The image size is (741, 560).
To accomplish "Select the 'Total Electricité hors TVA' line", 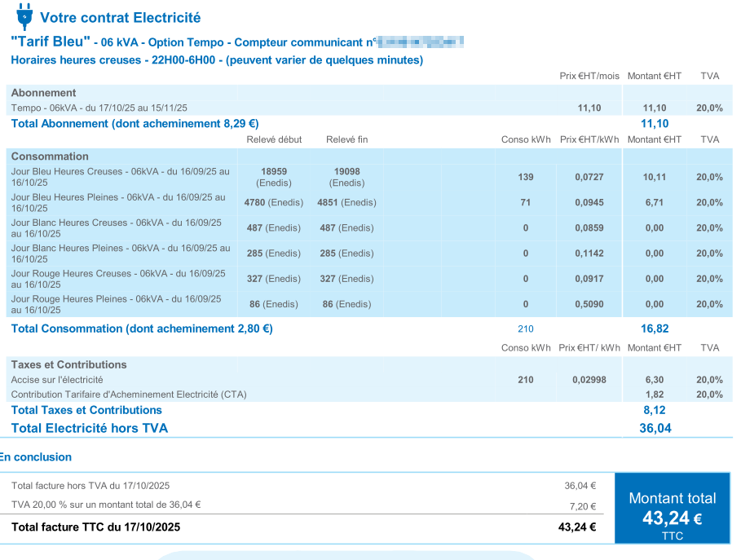I will click(x=90, y=428).
